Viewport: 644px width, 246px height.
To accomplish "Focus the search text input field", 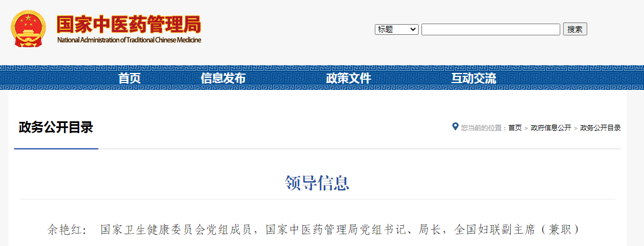I will [491, 30].
